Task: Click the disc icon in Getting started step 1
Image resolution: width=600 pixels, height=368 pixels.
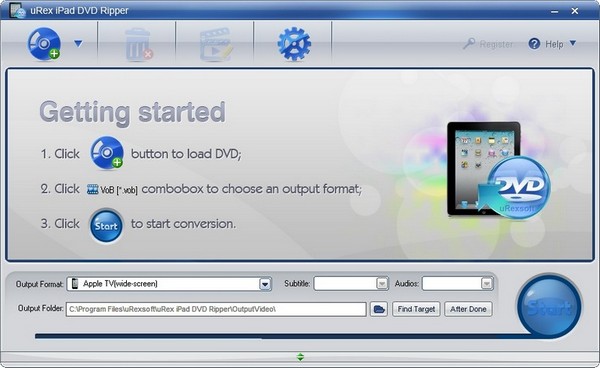Action: pyautogui.click(x=107, y=153)
